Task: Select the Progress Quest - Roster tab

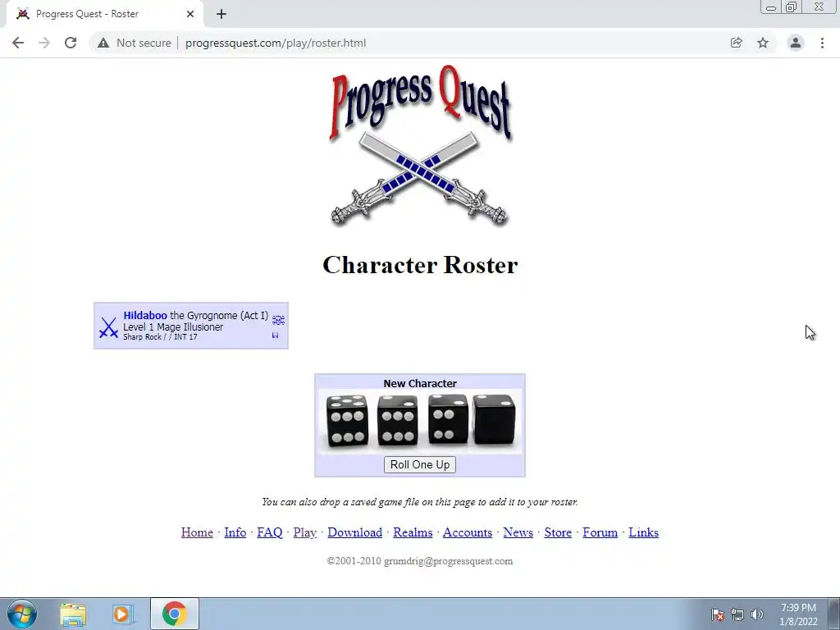Action: click(104, 14)
